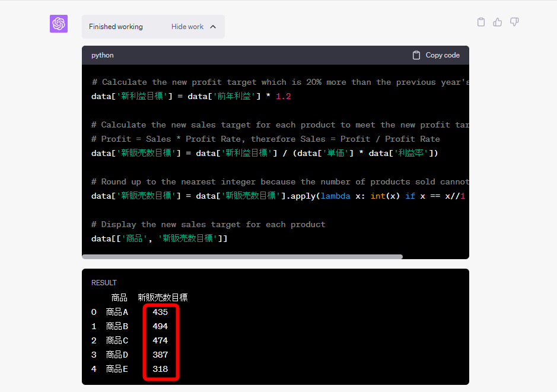Toggle the work panel via Hide work
Viewport: 557px width, 392px height.
point(187,27)
